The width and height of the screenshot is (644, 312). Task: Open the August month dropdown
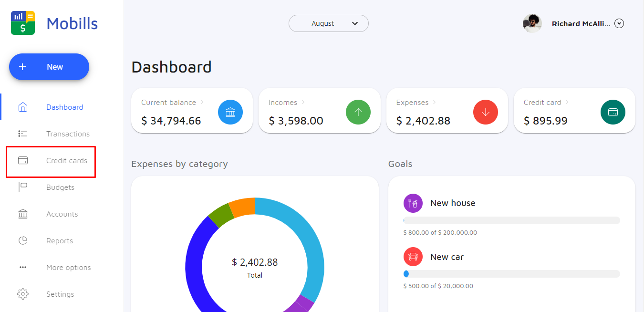coord(329,23)
